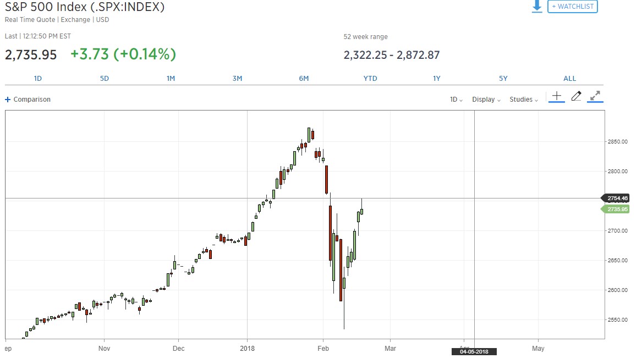Show ALL historical data range
The width and height of the screenshot is (642, 364).
click(570, 79)
